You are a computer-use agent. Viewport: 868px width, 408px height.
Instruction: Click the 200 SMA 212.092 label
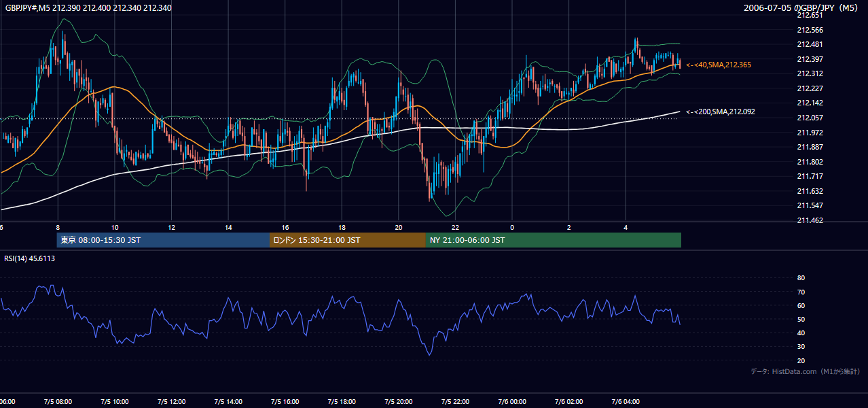[720, 112]
